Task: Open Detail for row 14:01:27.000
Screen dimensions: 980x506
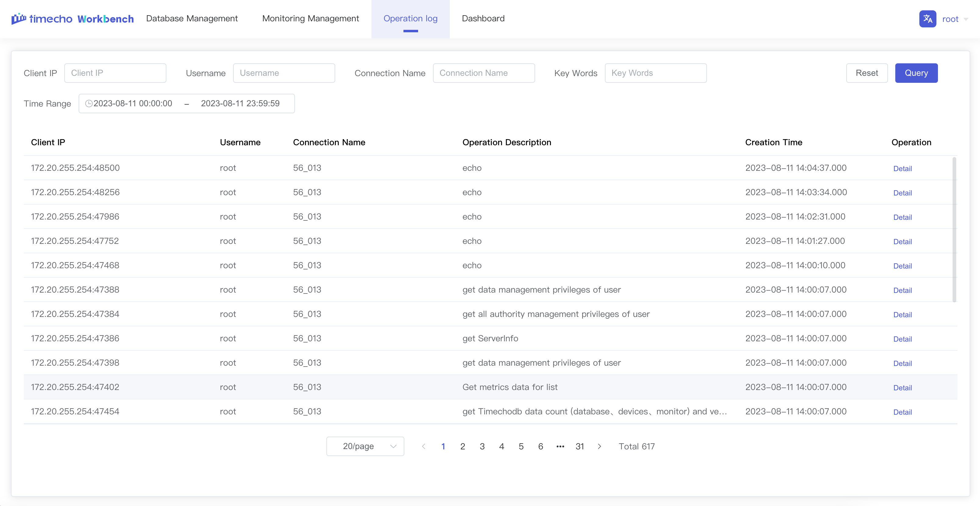Action: point(902,241)
